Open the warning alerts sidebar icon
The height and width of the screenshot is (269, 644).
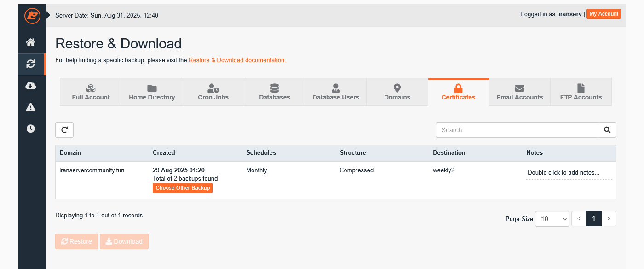[31, 107]
